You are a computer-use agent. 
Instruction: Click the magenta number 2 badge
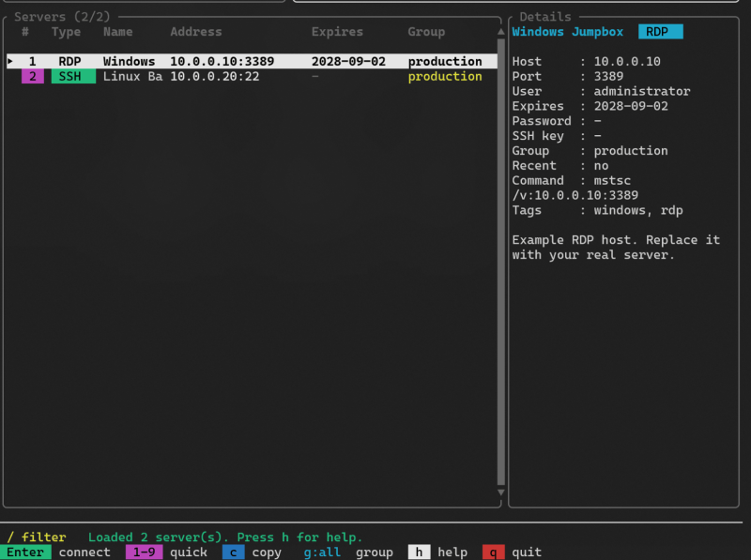point(33,77)
